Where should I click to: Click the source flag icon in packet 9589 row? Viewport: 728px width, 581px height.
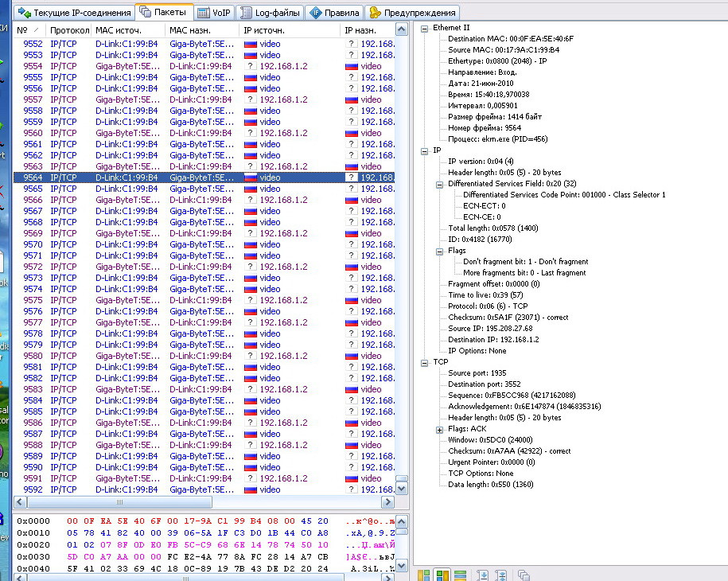tap(251, 457)
